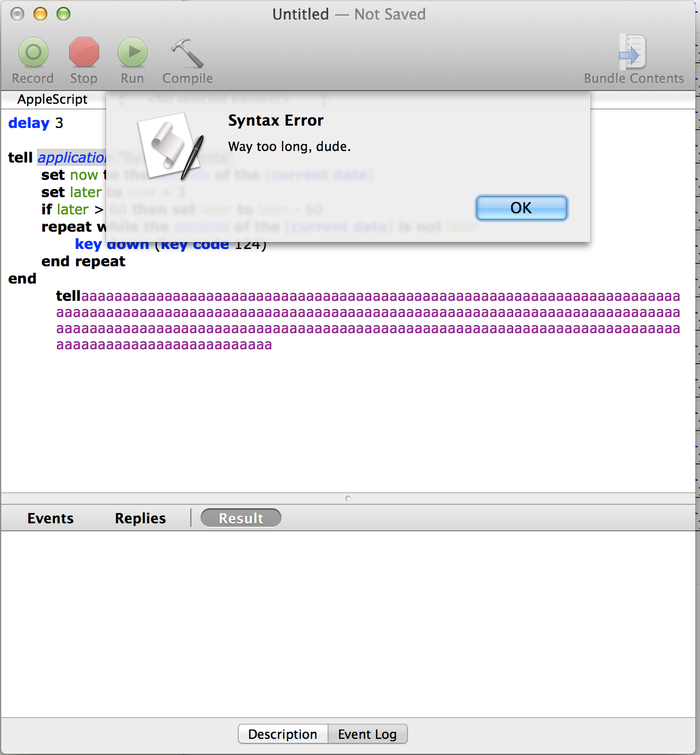Click the green zoom window button
The width and height of the screenshot is (700, 755).
(63, 14)
